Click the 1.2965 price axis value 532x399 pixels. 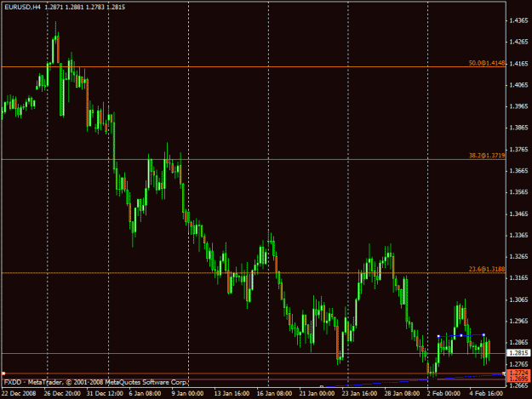coord(518,321)
